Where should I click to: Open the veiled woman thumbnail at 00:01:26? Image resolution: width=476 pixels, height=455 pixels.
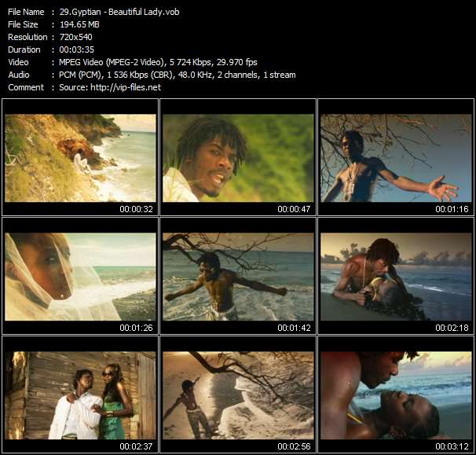[80, 277]
